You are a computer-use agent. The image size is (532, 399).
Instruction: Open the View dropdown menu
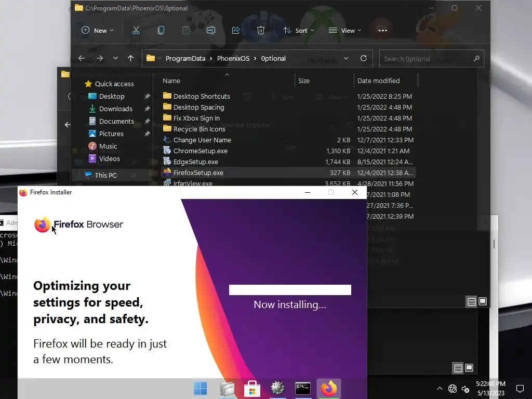345,31
